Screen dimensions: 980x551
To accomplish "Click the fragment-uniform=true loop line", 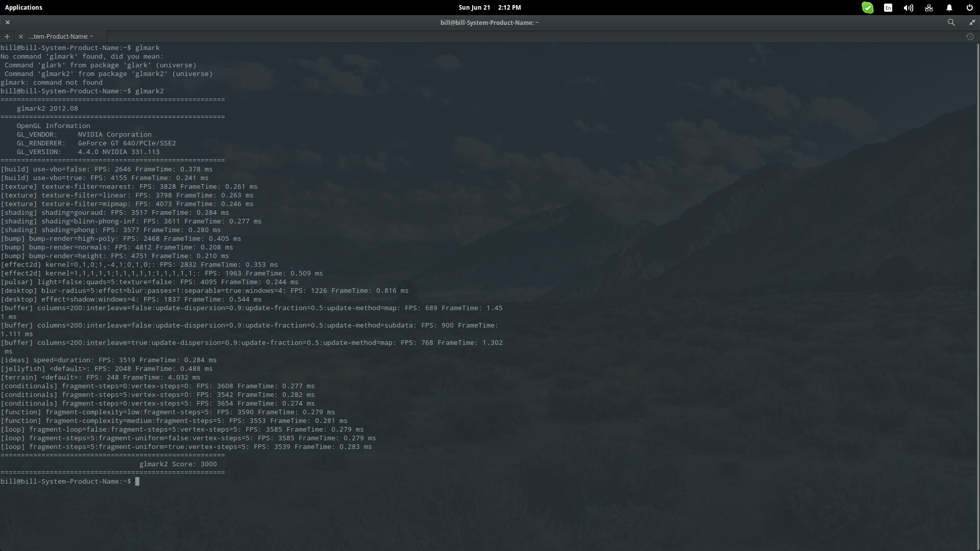I will 186,446.
